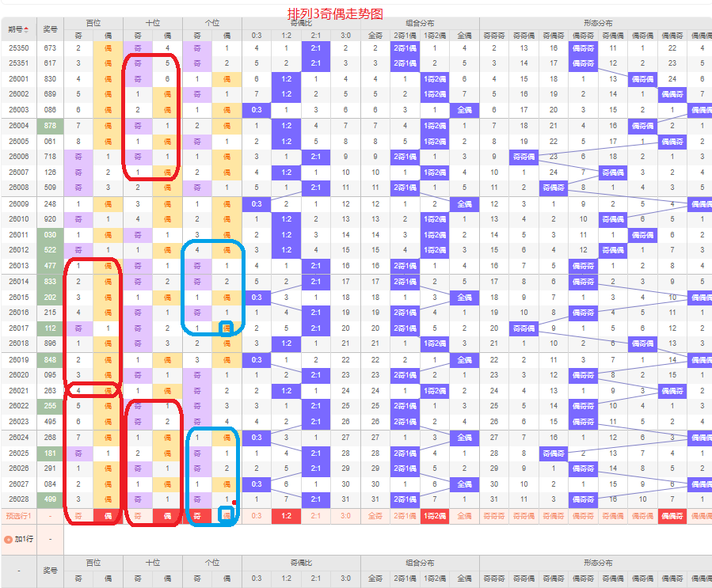Click green-highlighted award number 522
The image size is (712, 588).
[50, 250]
